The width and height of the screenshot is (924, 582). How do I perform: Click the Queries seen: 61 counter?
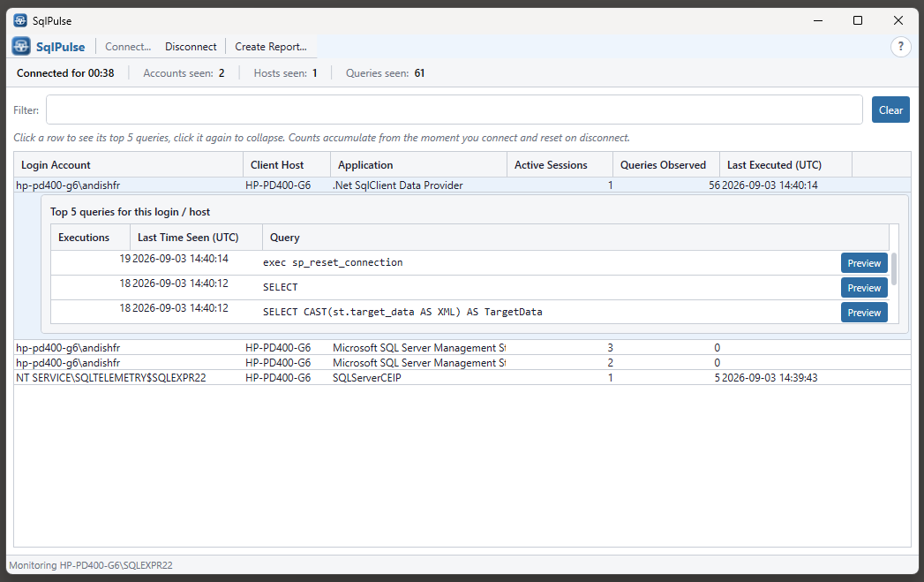[x=386, y=73]
